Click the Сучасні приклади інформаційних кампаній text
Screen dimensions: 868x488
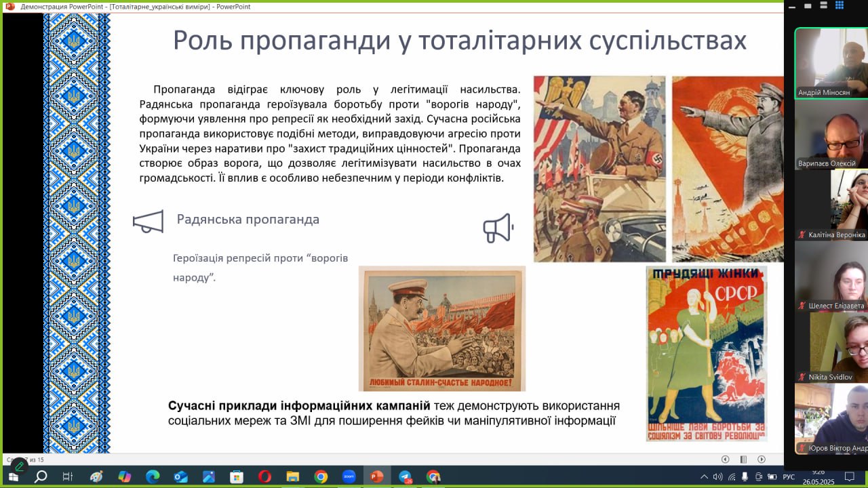(299, 406)
